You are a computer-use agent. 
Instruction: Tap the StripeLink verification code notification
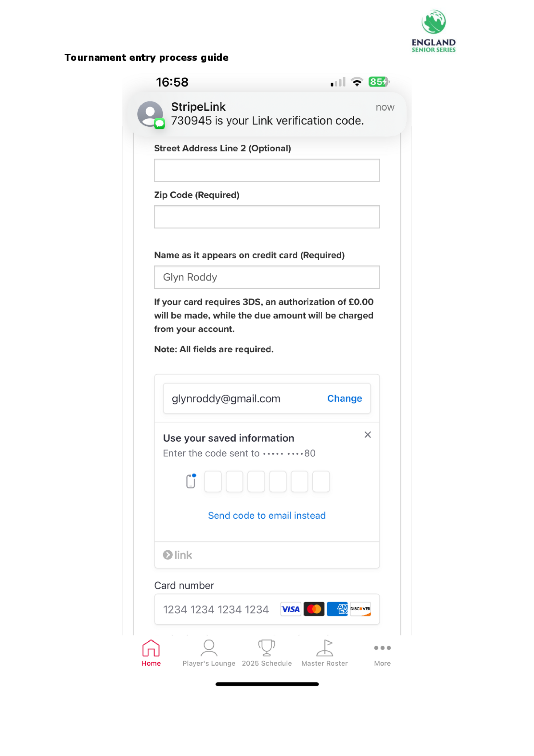coord(266,114)
